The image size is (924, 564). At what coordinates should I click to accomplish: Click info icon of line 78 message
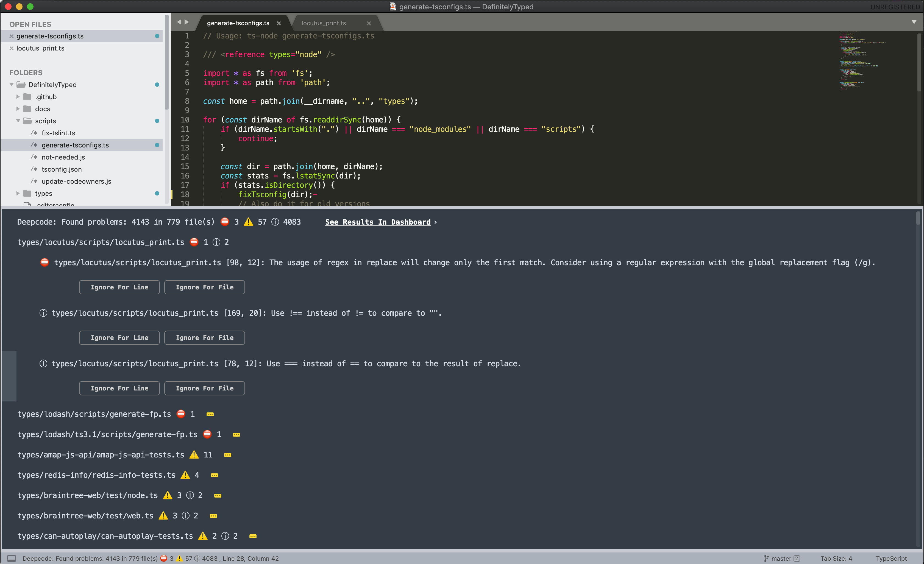[43, 364]
